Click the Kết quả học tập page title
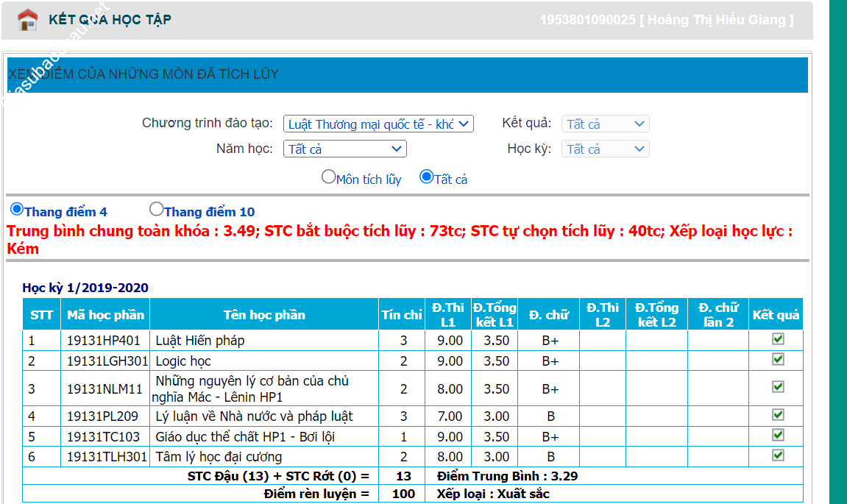Screen dimensions: 847x504 point(110,20)
